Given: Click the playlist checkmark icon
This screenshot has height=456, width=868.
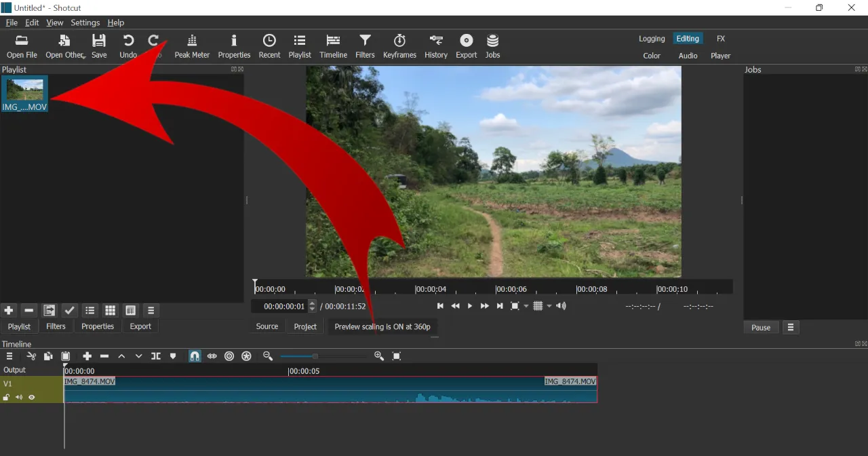Looking at the screenshot, I should (x=70, y=310).
